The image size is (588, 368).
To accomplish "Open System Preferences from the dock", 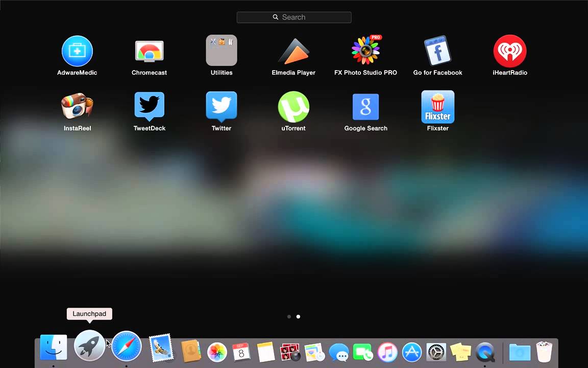I will tap(436, 352).
